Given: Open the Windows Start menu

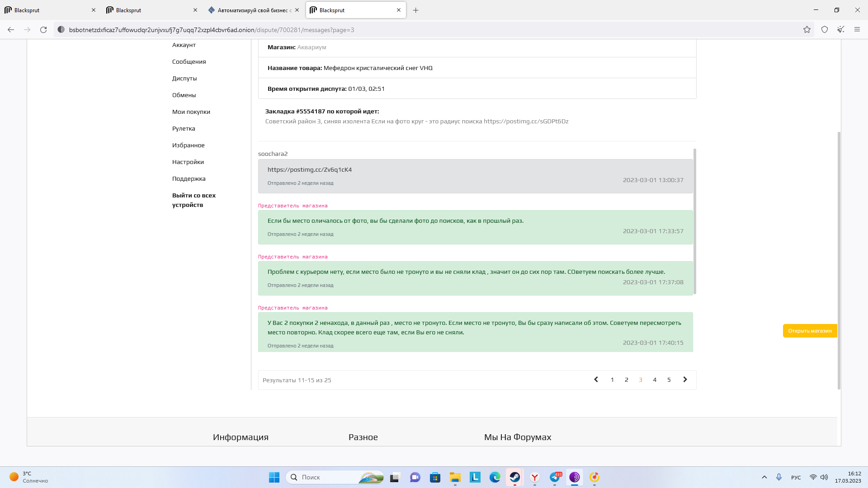Looking at the screenshot, I should [x=274, y=477].
